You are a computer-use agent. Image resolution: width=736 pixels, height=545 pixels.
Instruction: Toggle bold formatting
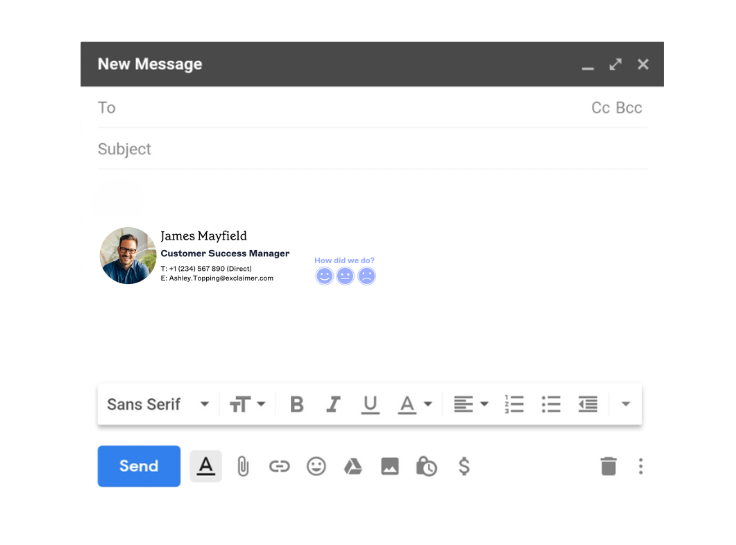(297, 404)
